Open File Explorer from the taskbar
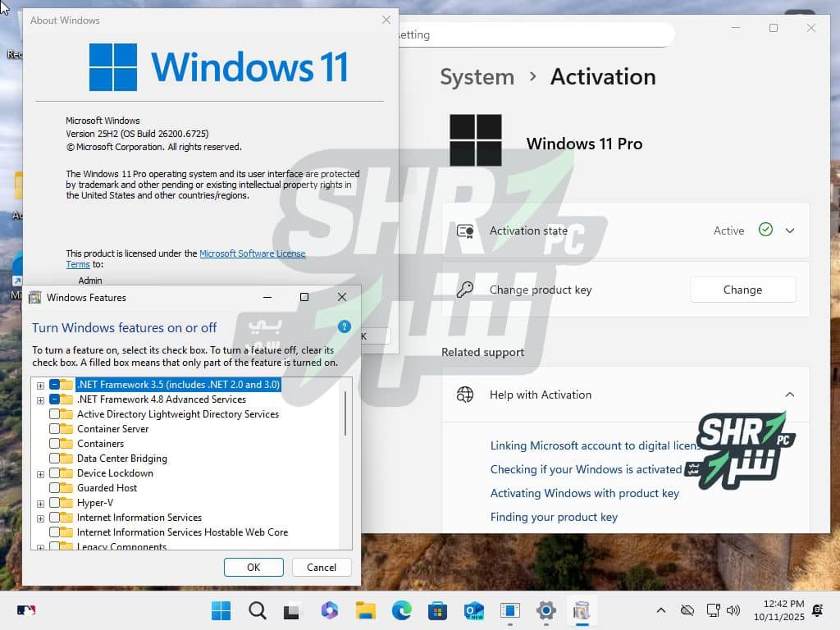This screenshot has width=840, height=630. 365,610
